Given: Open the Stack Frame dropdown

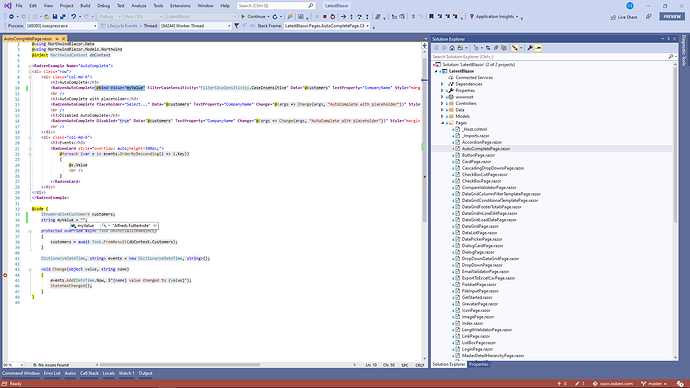Looking at the screenshot, I should (x=367, y=26).
